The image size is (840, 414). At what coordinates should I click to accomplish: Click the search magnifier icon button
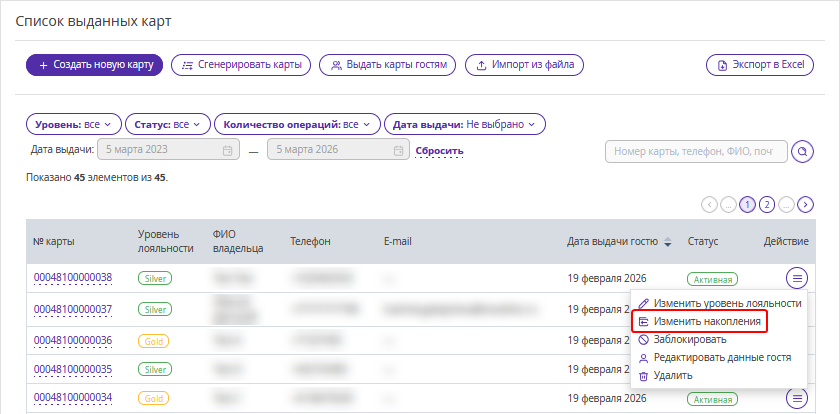(801, 151)
